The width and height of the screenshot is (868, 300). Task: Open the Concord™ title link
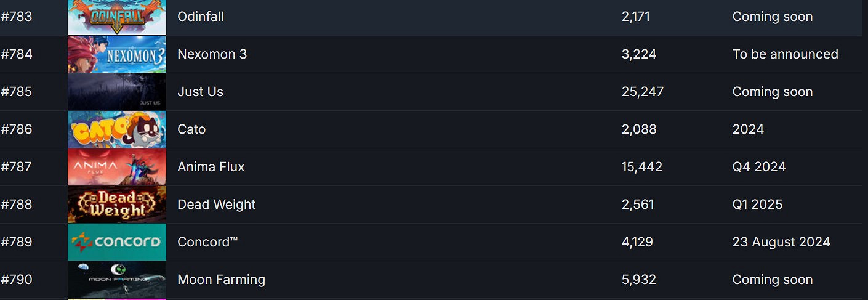click(207, 242)
